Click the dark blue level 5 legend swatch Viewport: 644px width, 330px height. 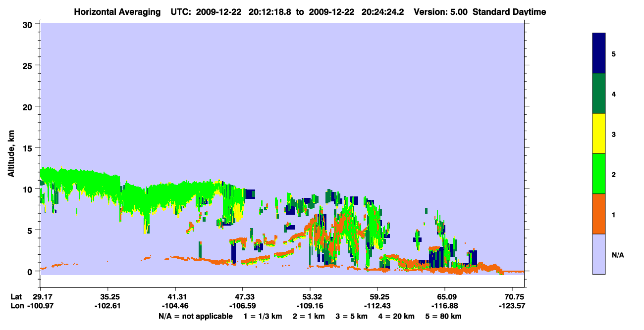click(599, 53)
